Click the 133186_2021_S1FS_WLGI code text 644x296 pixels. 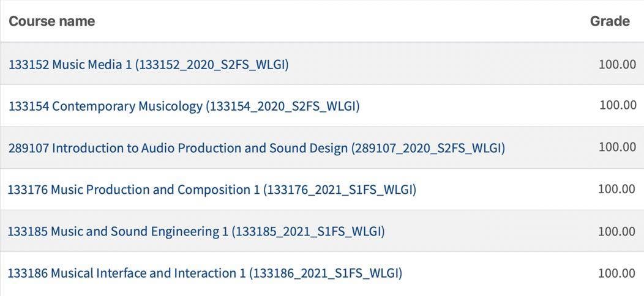(325, 273)
